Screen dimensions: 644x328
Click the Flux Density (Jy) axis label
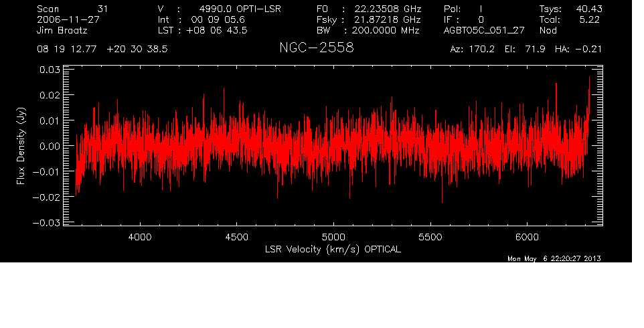click(x=21, y=146)
